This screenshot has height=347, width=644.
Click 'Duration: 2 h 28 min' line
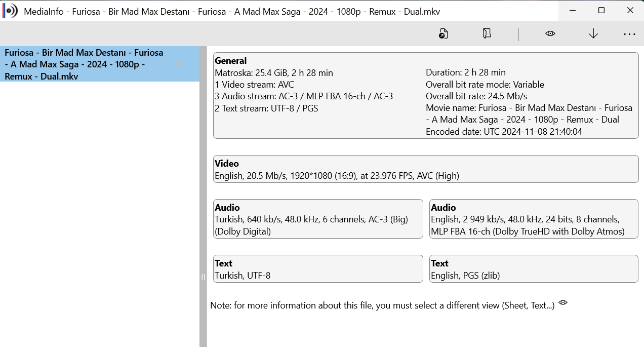tap(466, 73)
